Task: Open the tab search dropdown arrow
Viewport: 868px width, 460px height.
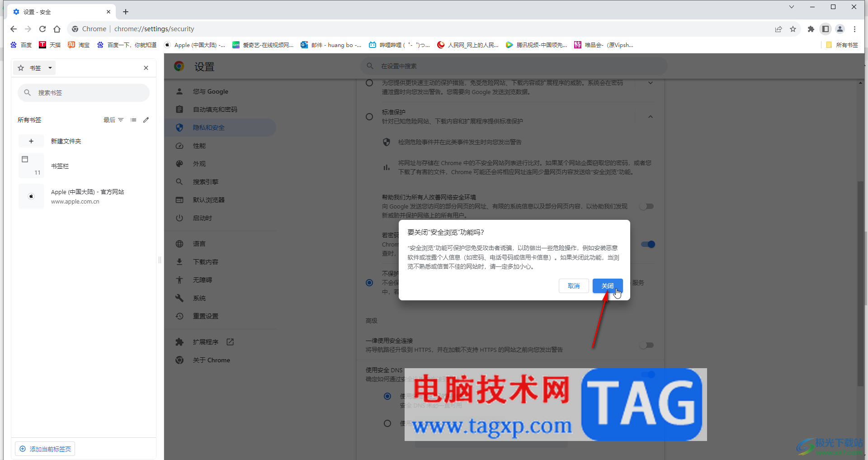Action: [x=792, y=7]
